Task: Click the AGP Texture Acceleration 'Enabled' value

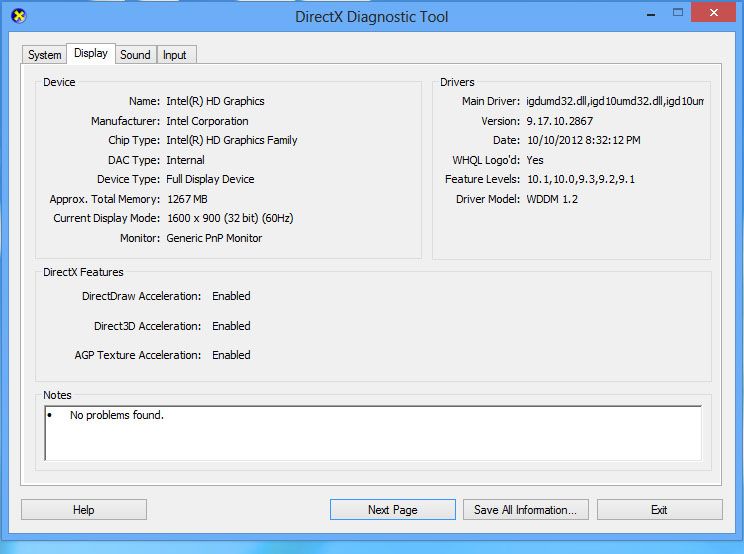Action: pyautogui.click(x=231, y=355)
